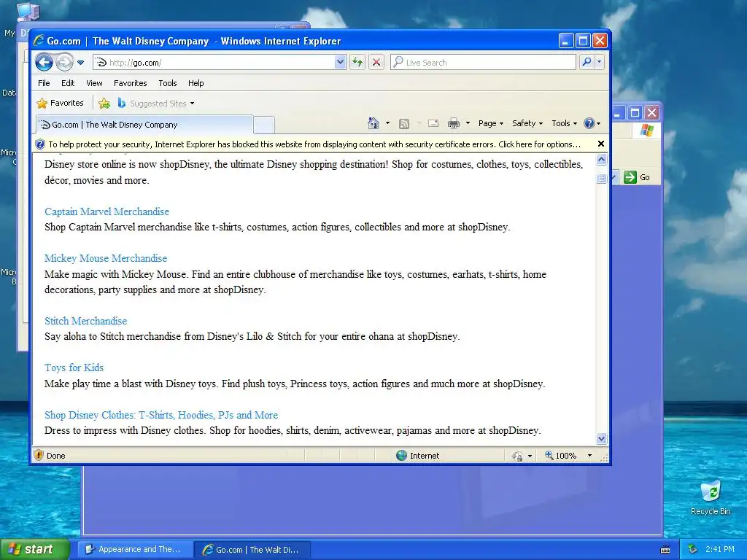Open Toys for Kids link

(x=74, y=367)
